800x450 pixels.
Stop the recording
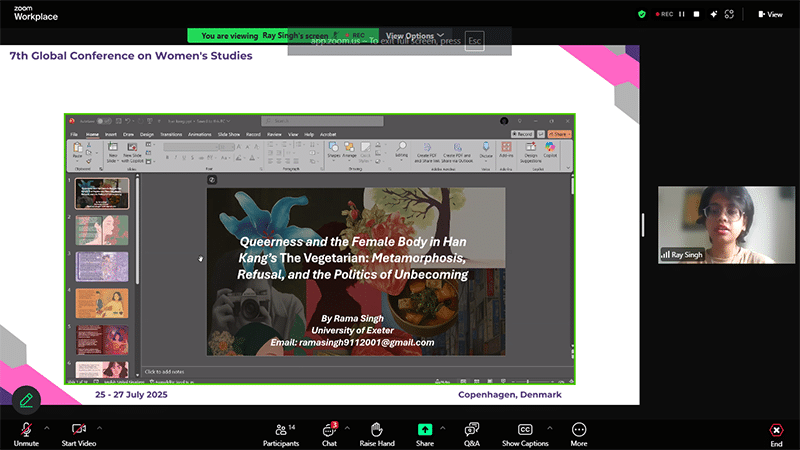tap(697, 14)
